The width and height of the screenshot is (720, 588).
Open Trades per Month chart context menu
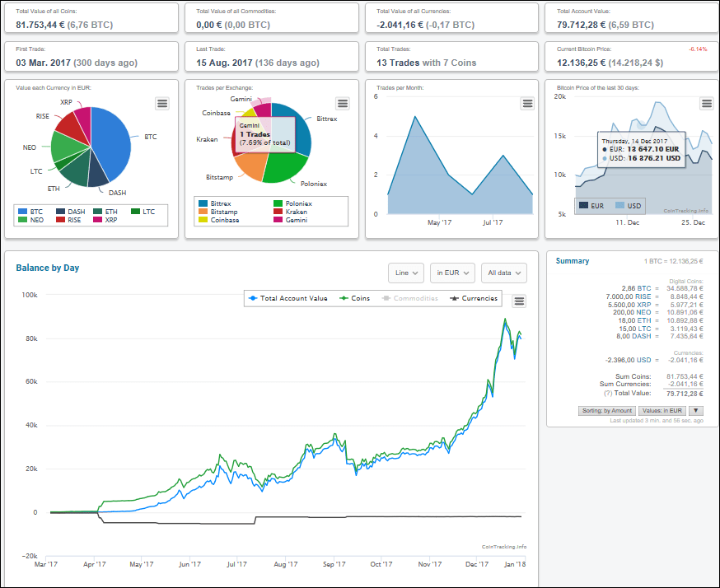pos(527,103)
